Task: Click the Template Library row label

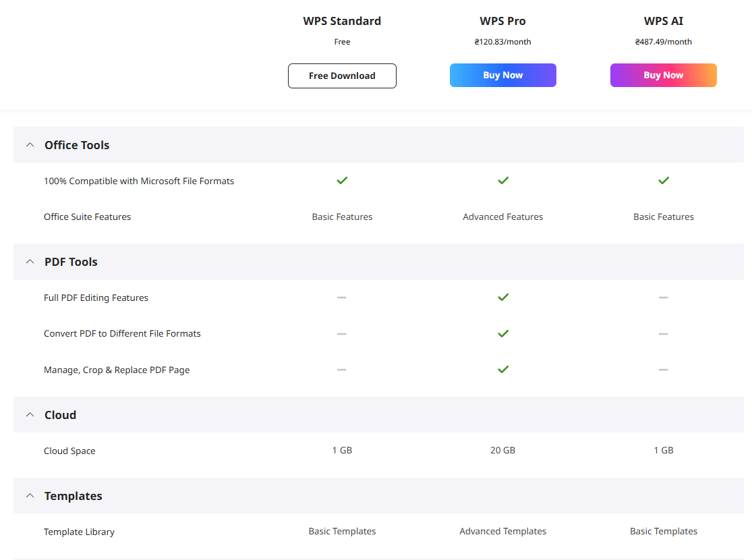Action: tap(79, 531)
